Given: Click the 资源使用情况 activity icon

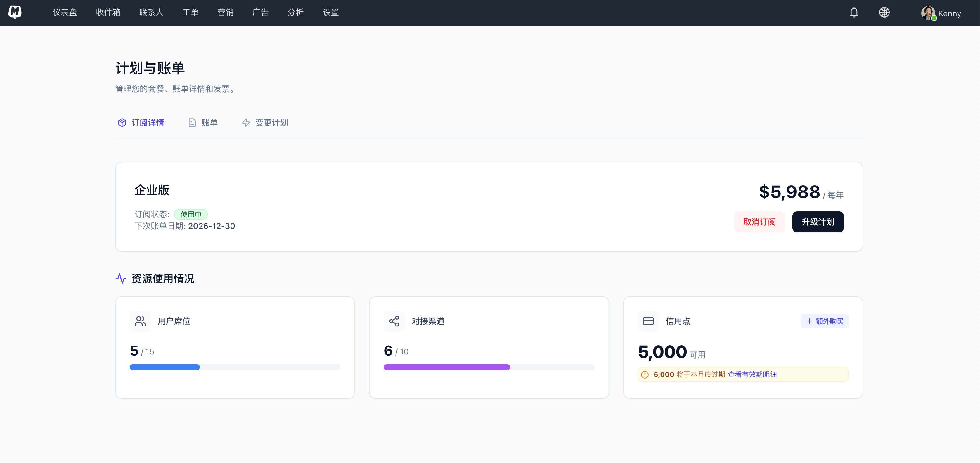Looking at the screenshot, I should (121, 279).
